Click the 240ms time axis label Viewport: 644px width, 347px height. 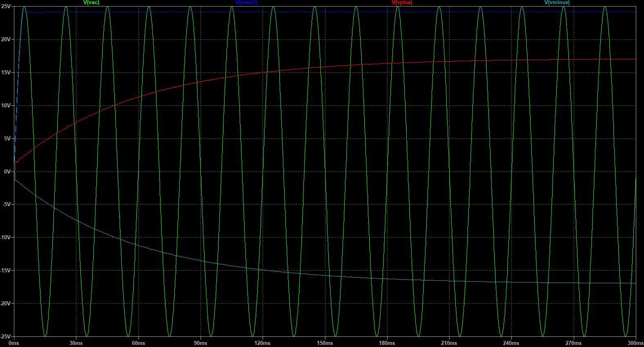coord(511,343)
